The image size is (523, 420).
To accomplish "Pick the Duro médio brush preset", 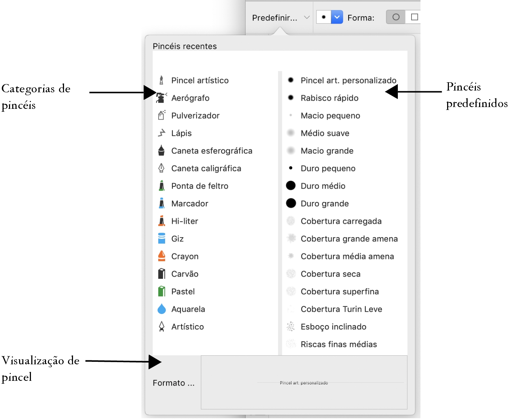I will (323, 186).
